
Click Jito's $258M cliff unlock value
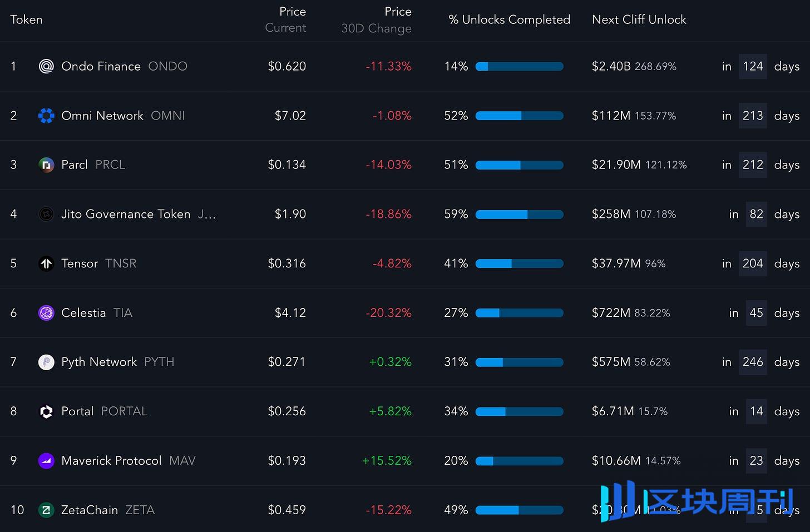(x=611, y=214)
